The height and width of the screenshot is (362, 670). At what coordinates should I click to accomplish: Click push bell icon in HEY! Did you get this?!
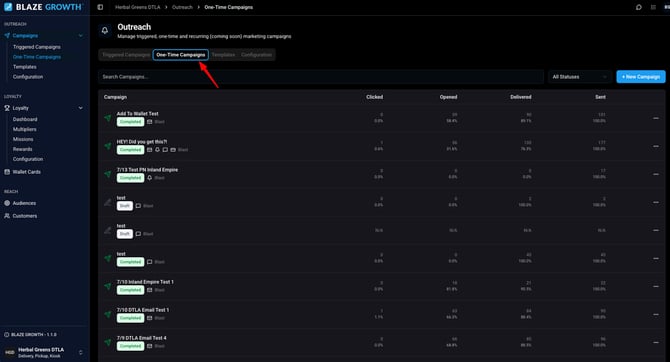click(157, 150)
